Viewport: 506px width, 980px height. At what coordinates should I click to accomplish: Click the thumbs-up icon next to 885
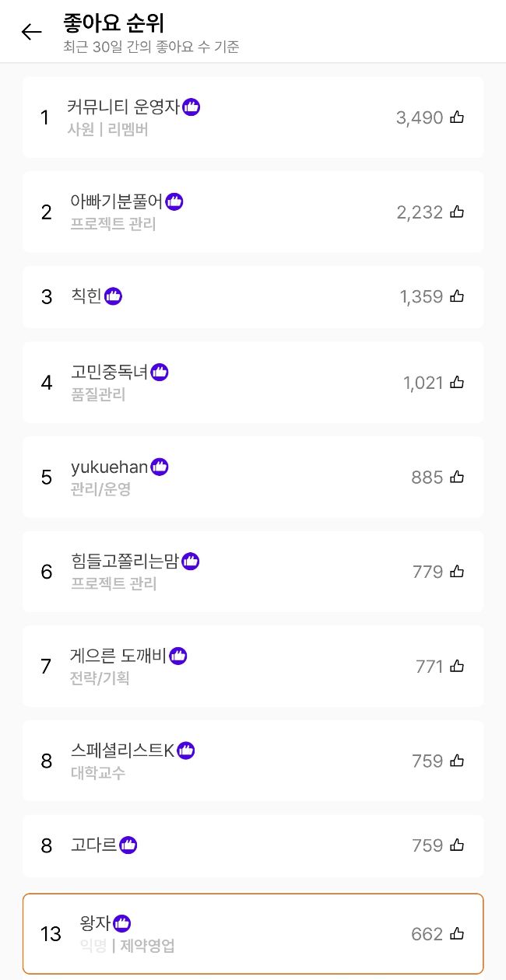457,478
